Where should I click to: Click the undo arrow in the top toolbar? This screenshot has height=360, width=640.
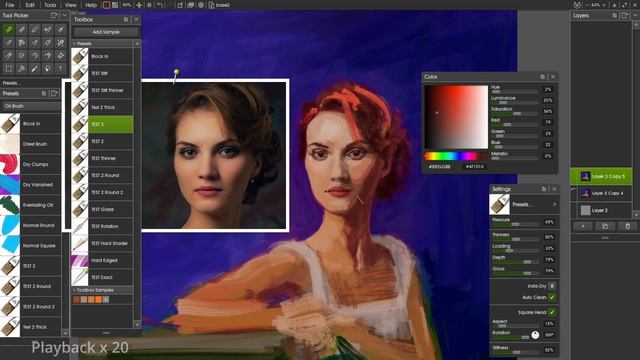point(160,5)
